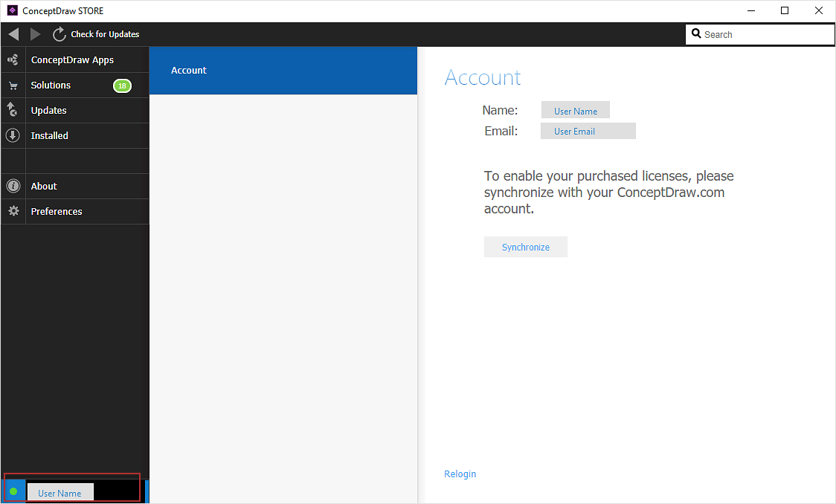
Task: Click the Solutions shopping cart icon
Action: 13,85
